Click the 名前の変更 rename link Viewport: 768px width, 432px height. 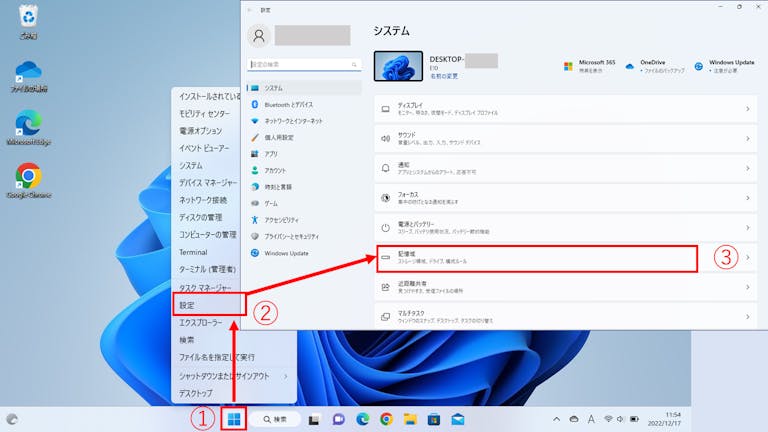tap(444, 76)
